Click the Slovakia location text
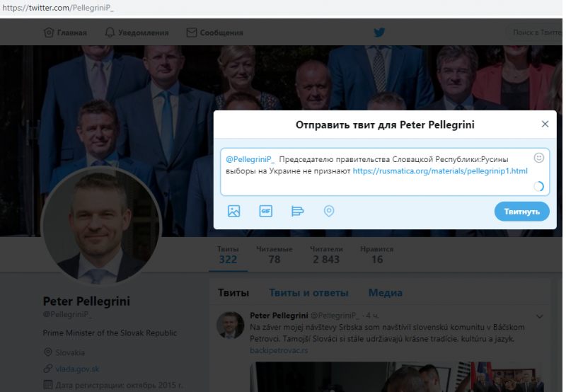This screenshot has height=392, width=566. pyautogui.click(x=70, y=352)
